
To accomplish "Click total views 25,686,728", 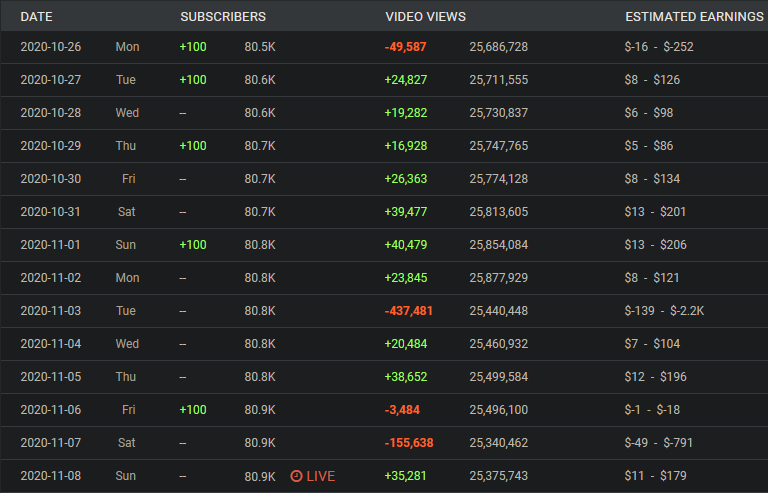I will tap(499, 47).
